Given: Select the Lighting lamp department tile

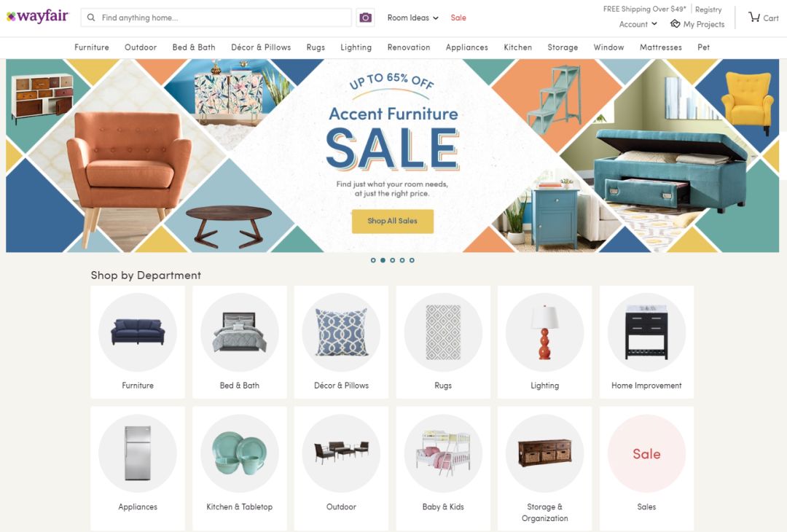Looking at the screenshot, I should pyautogui.click(x=544, y=343).
